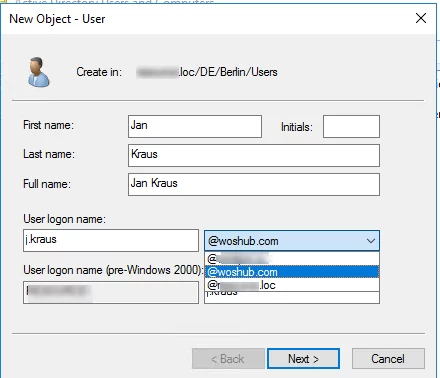Click the Full name field Jan Kraus
This screenshot has height=378, width=440.
(x=254, y=184)
